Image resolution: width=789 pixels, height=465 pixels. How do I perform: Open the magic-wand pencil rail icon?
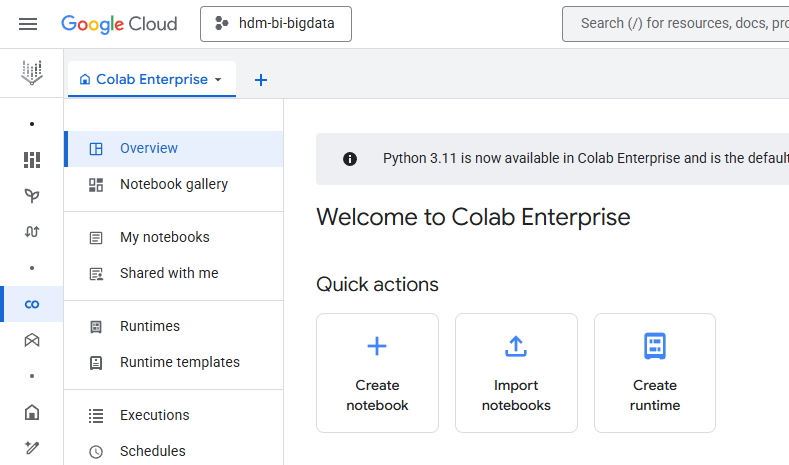pyautogui.click(x=32, y=447)
